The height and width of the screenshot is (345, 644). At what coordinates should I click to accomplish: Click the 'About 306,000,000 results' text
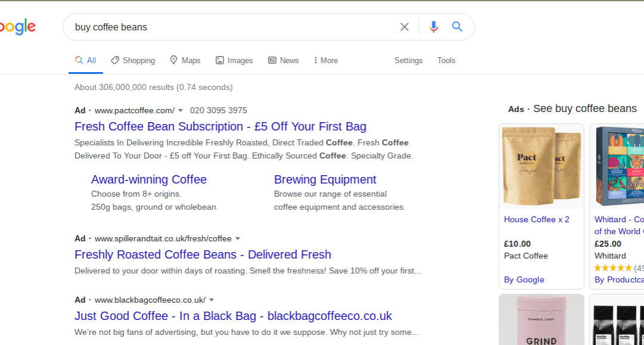click(x=154, y=88)
